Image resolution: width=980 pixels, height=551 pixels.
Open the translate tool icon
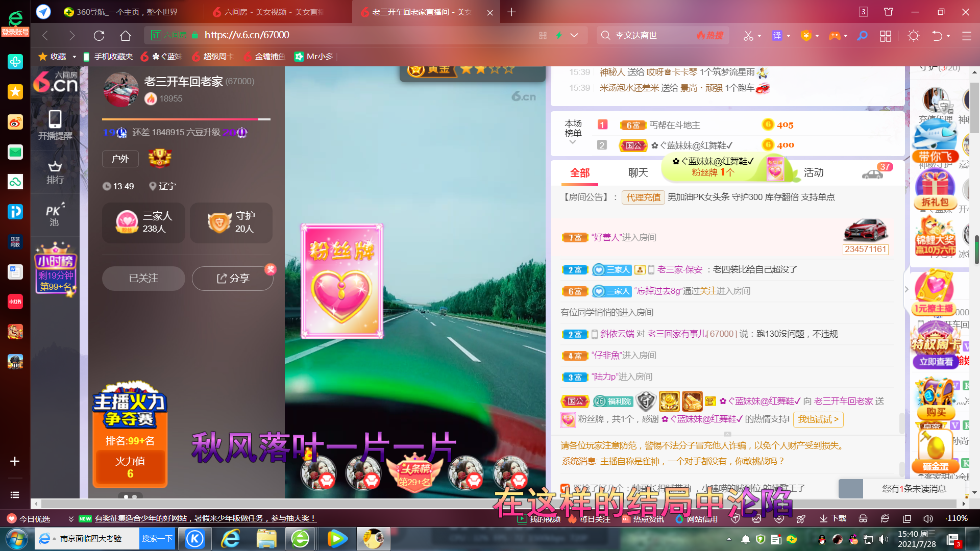[x=777, y=35]
